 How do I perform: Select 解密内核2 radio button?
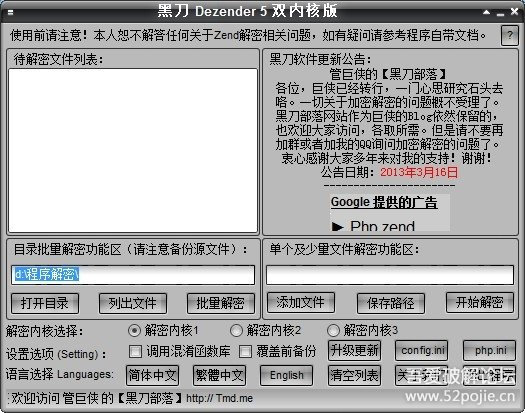point(236,331)
